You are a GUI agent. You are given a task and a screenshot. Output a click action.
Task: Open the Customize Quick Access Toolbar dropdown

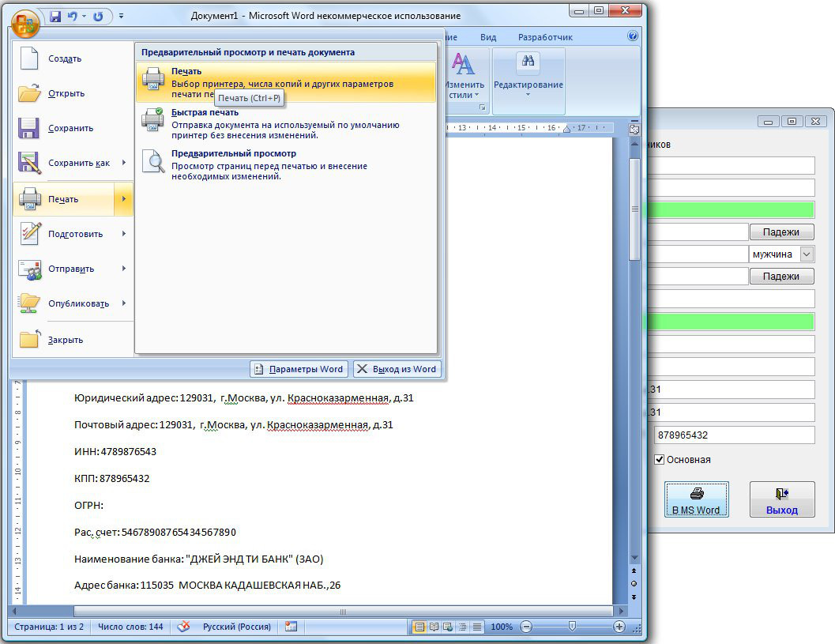(122, 16)
